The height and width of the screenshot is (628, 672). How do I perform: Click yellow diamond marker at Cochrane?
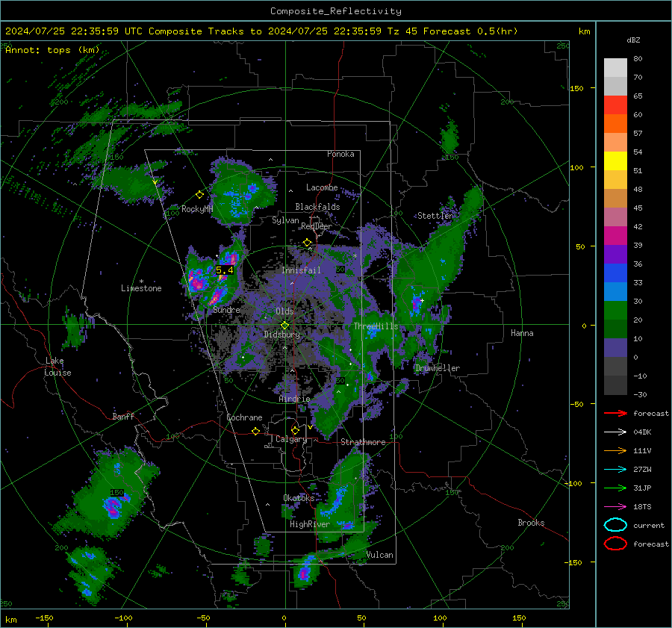tap(255, 431)
